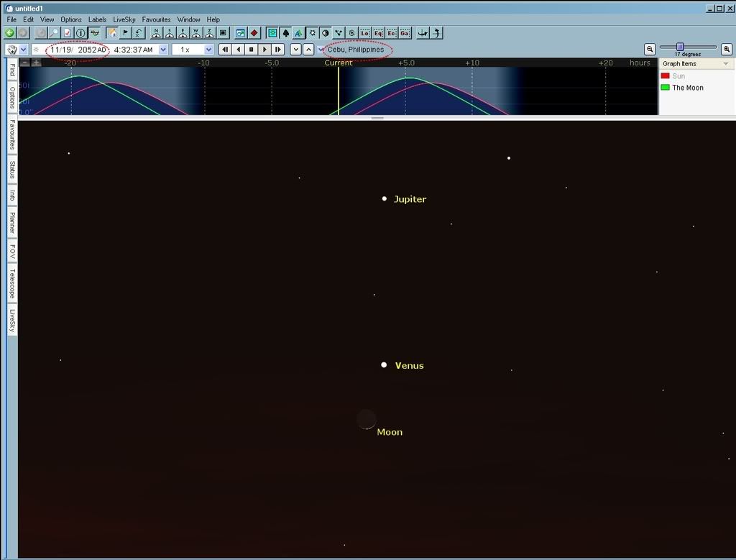This screenshot has width=736, height=560.
Task: Open the File menu
Action: point(11,19)
